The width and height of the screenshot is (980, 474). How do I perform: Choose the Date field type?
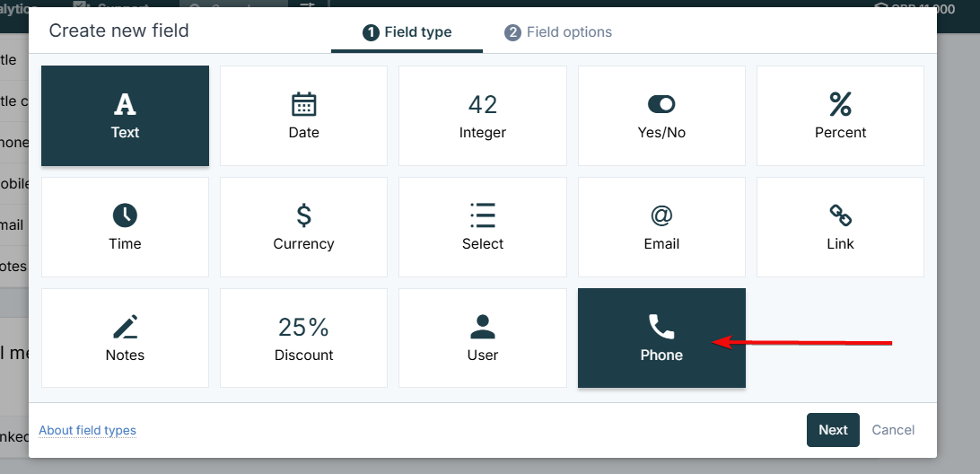pos(303,116)
